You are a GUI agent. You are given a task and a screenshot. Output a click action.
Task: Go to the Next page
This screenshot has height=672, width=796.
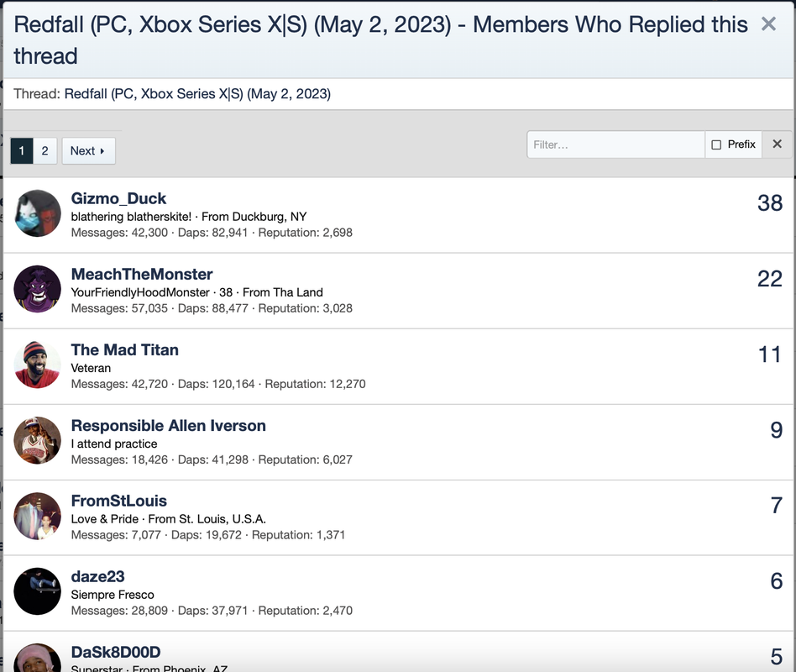(88, 151)
